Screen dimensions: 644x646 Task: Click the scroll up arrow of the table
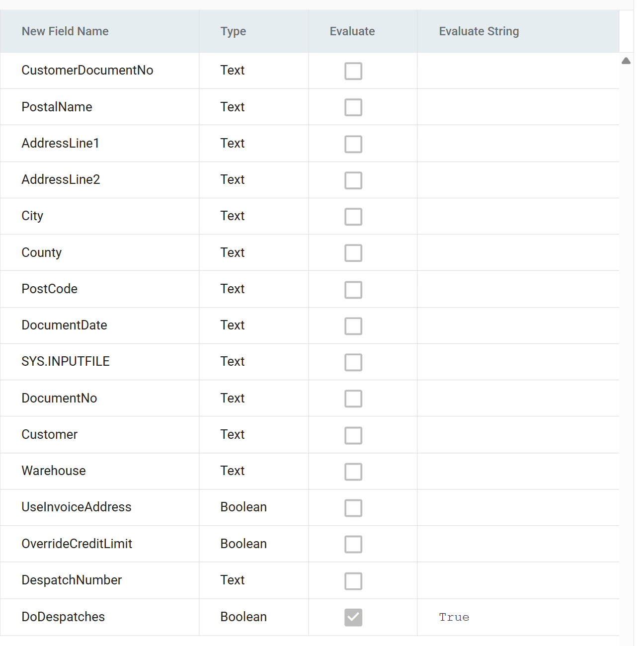626,61
